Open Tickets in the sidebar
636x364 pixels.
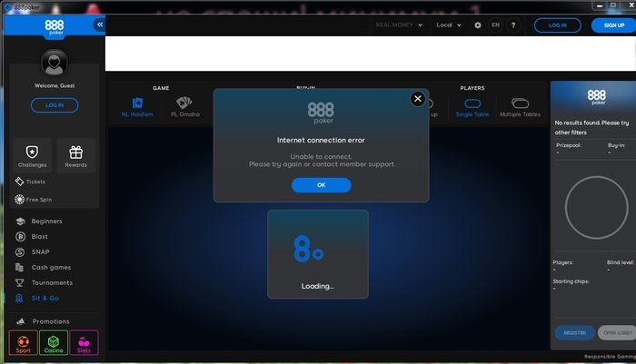(30, 182)
